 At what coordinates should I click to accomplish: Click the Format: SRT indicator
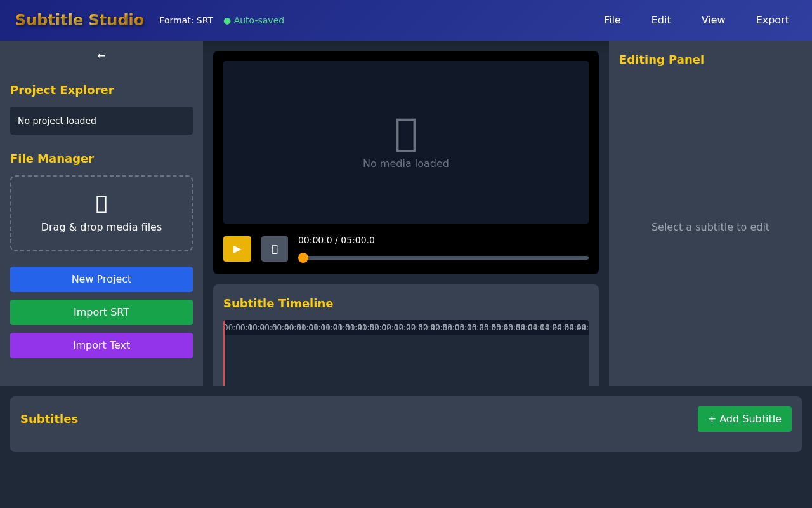tap(186, 20)
